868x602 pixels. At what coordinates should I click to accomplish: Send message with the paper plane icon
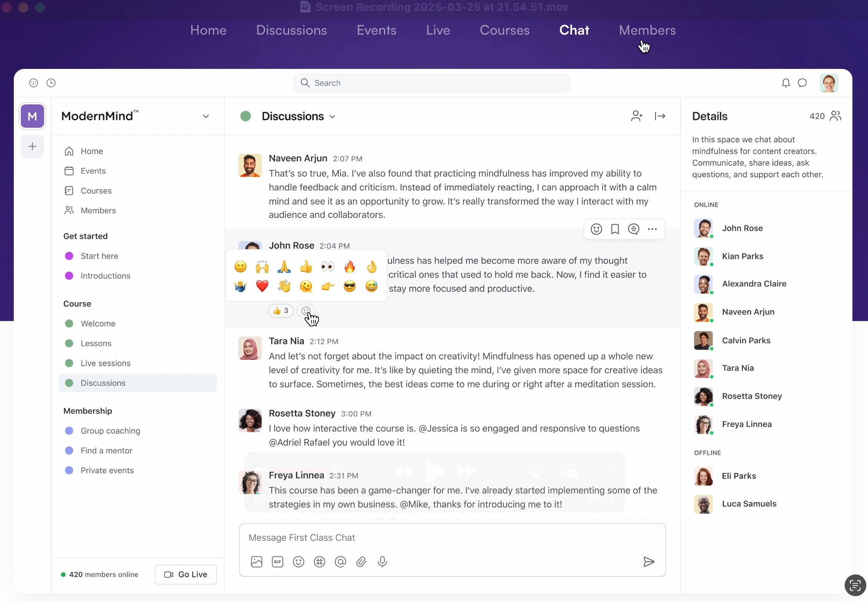(648, 562)
